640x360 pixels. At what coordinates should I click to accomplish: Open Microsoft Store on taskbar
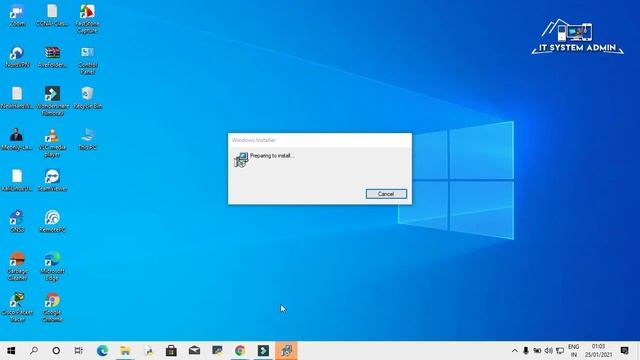(x=171, y=351)
